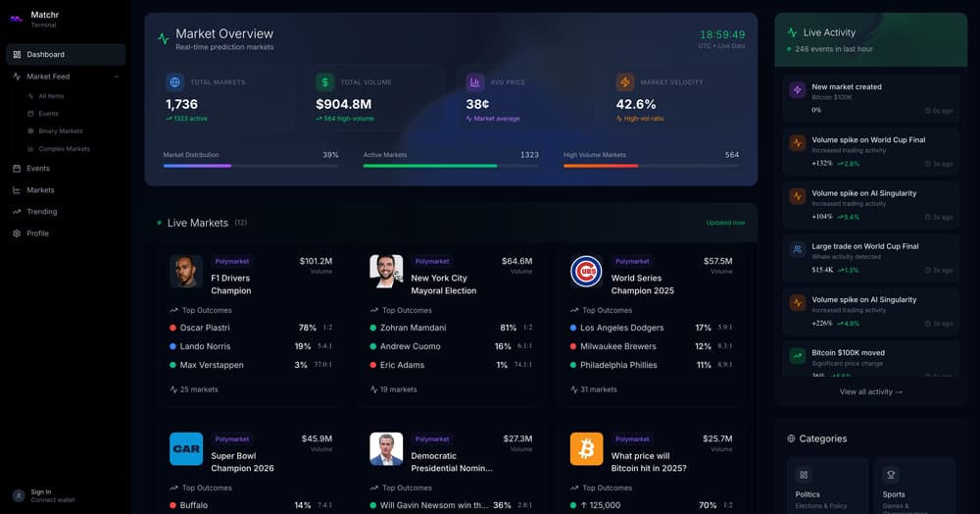Click the Cubs logo icon
Screen dimensions: 980x514
coord(586,272)
